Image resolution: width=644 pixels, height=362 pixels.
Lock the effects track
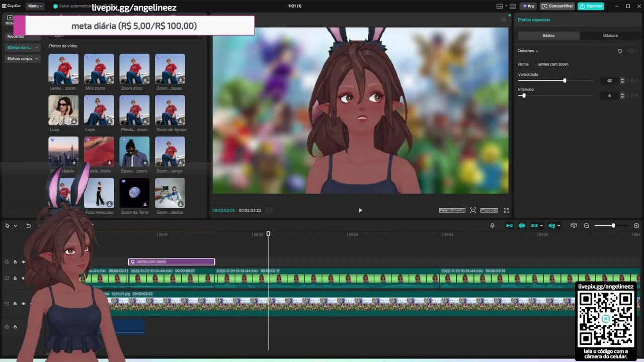tap(15, 262)
